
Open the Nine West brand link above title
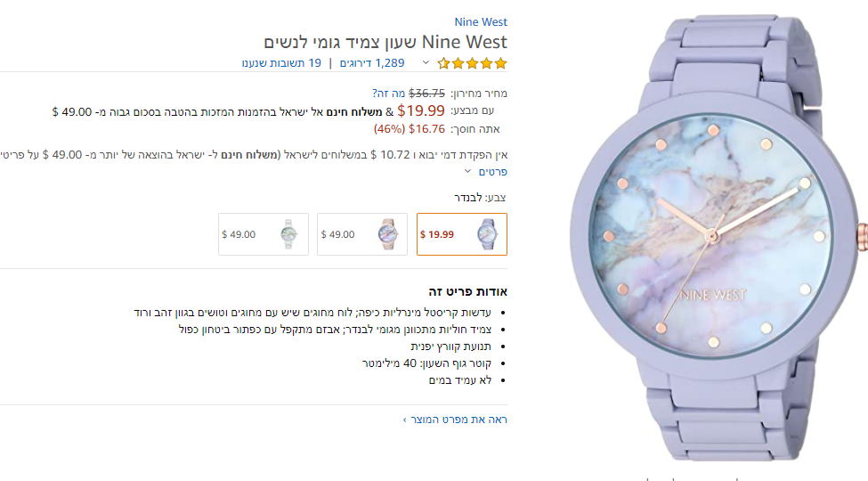pos(481,22)
